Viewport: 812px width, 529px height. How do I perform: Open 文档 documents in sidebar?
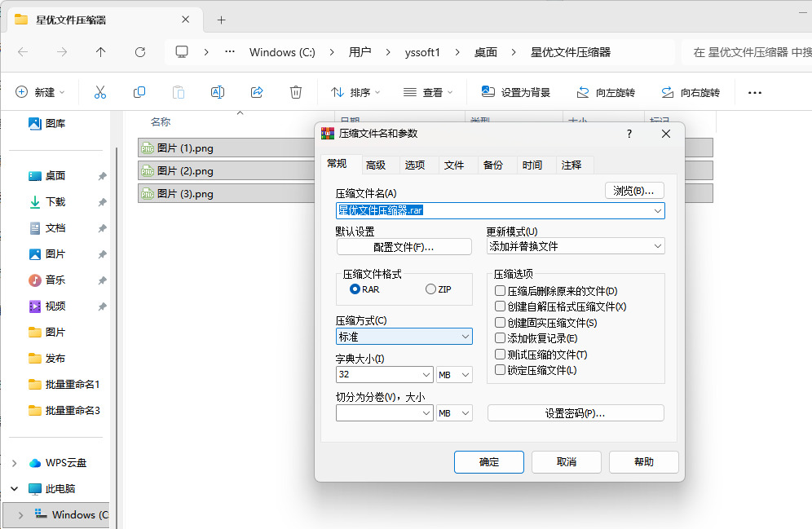pos(46,227)
